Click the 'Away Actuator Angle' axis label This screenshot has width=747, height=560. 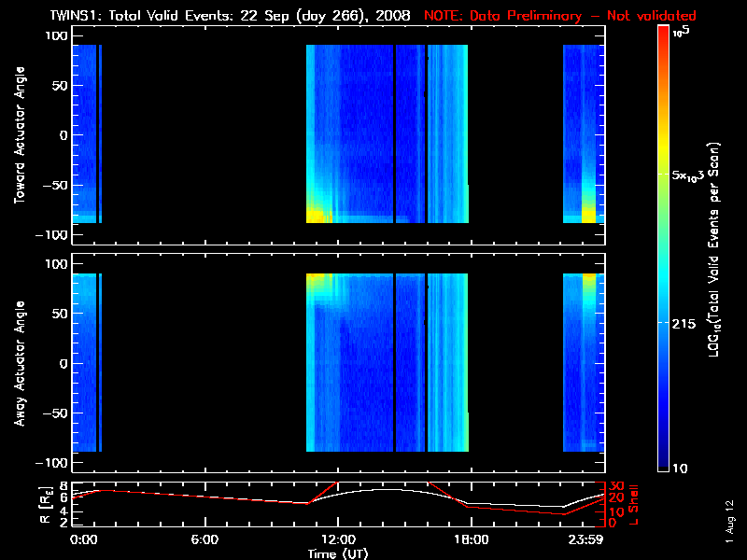click(x=19, y=364)
